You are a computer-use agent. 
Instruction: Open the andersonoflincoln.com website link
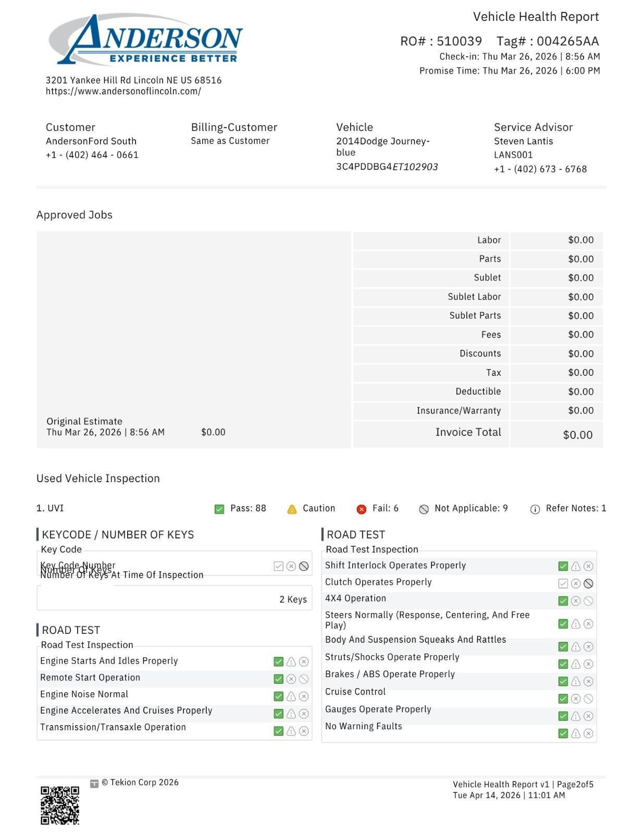[x=123, y=91]
